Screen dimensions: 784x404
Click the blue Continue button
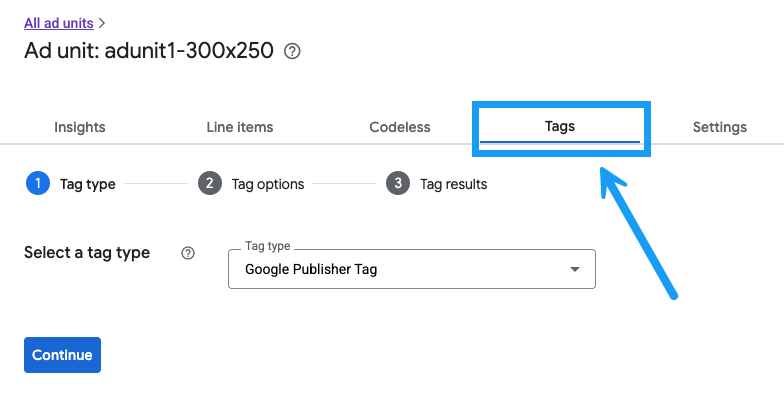62,355
